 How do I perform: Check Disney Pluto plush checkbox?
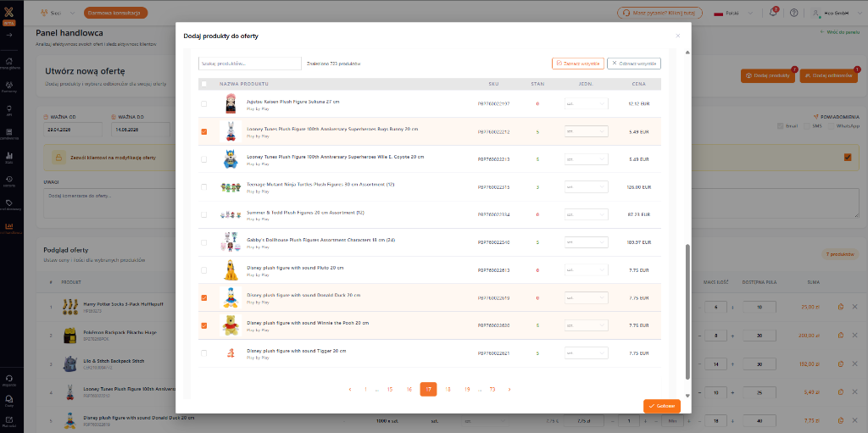[203, 270]
